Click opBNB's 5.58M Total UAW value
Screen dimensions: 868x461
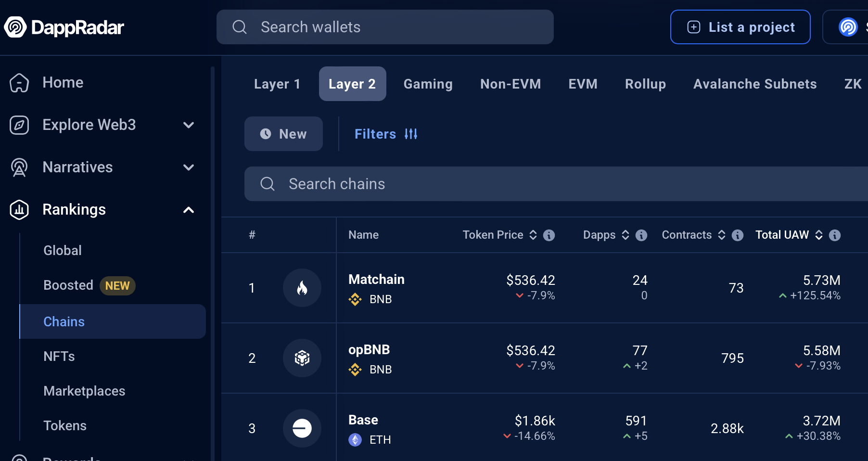[822, 350]
